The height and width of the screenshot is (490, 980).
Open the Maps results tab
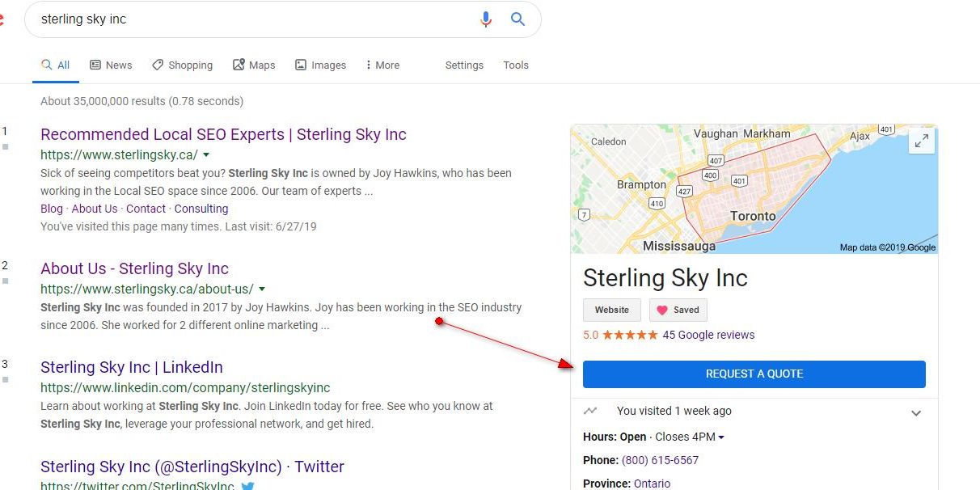pos(254,65)
